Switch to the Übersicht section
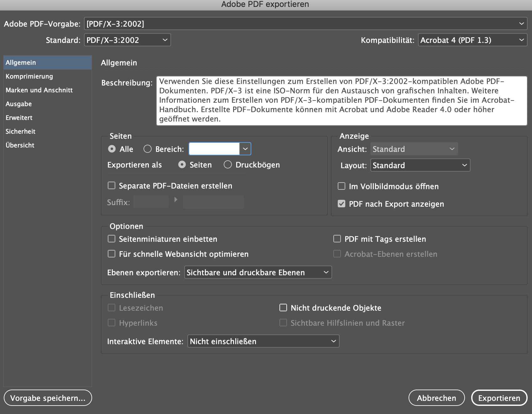 point(48,145)
